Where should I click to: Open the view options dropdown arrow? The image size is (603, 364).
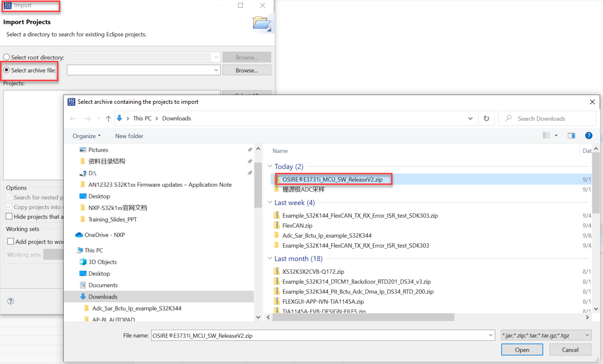click(556, 136)
